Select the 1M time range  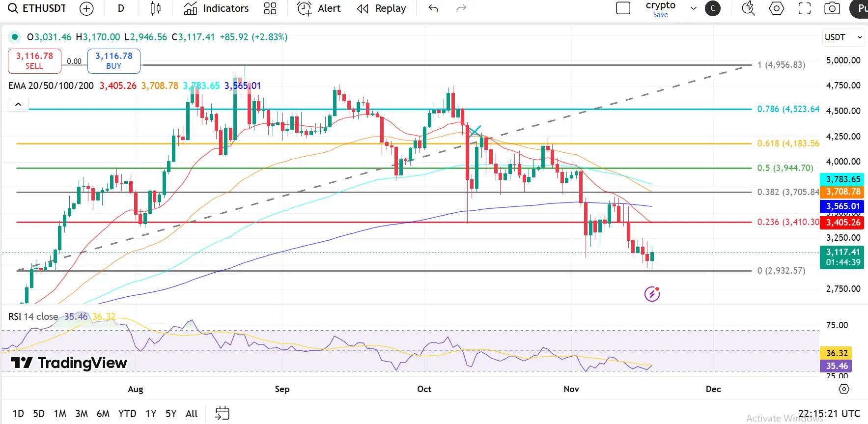[60, 414]
